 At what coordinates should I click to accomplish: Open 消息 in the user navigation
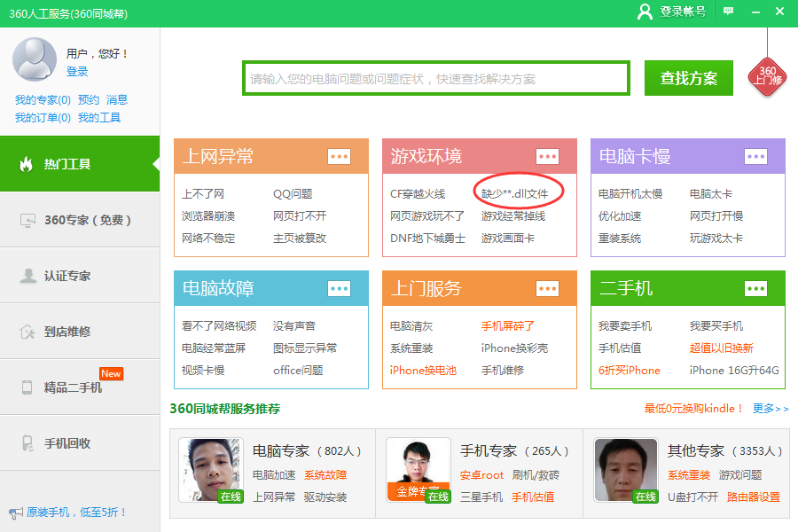coord(119,99)
